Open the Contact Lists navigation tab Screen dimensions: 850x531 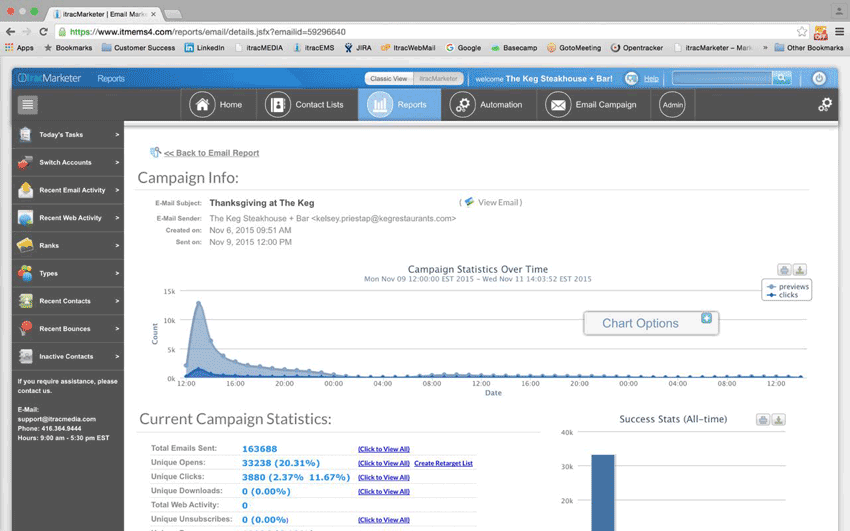[x=305, y=105]
